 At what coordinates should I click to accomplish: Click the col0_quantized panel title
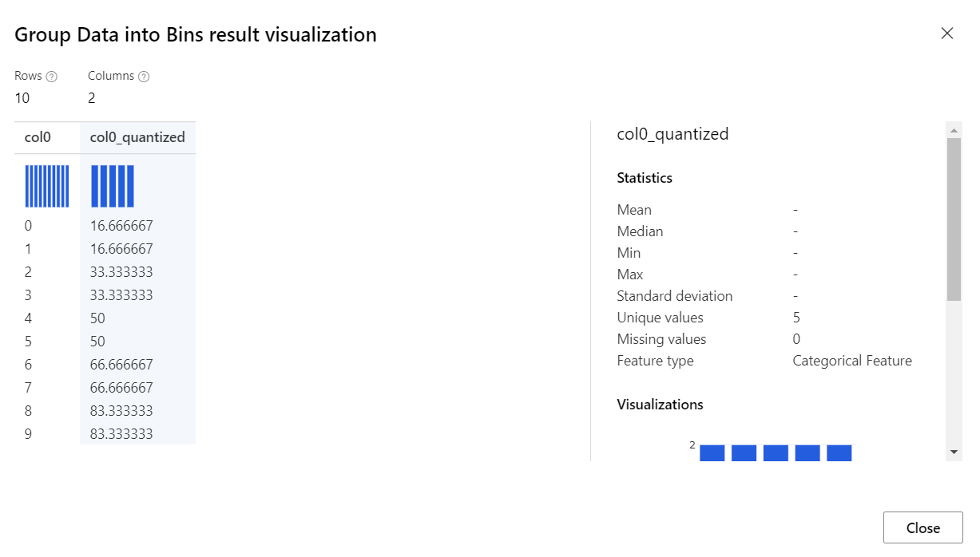click(673, 134)
